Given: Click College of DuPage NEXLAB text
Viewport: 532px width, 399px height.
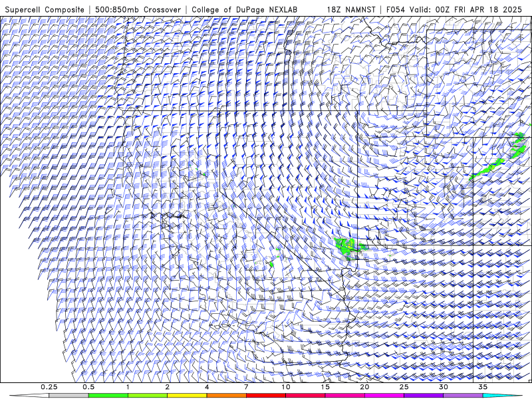Looking at the screenshot, I should point(244,9).
